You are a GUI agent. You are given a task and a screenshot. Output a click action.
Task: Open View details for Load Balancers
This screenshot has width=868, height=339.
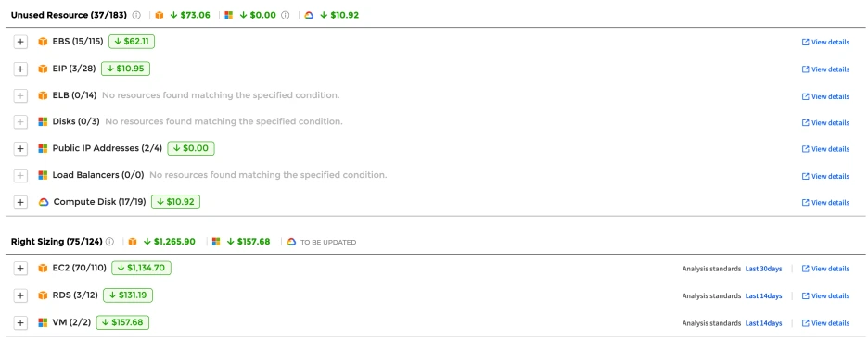click(x=825, y=176)
